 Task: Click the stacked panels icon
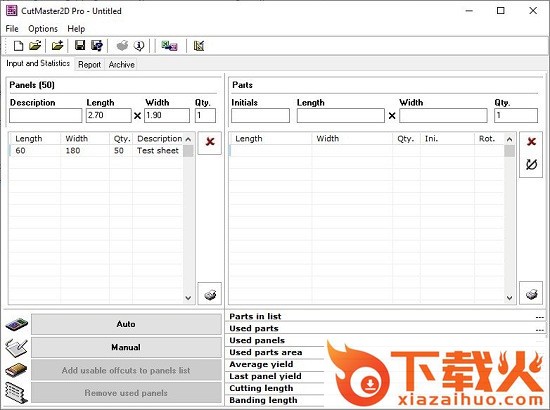(x=16, y=392)
